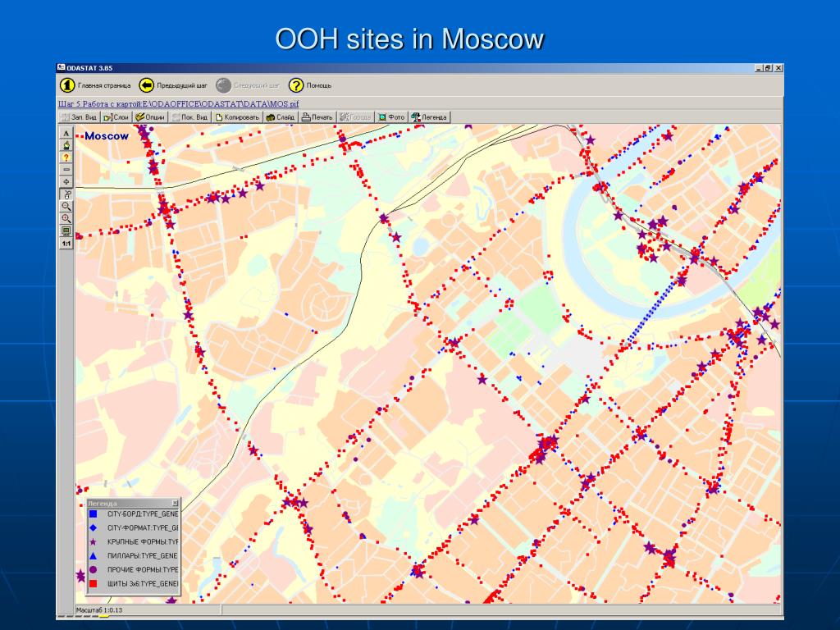The width and height of the screenshot is (840, 630).
Task: Click the yellow Главная страница icon
Action: point(67,85)
